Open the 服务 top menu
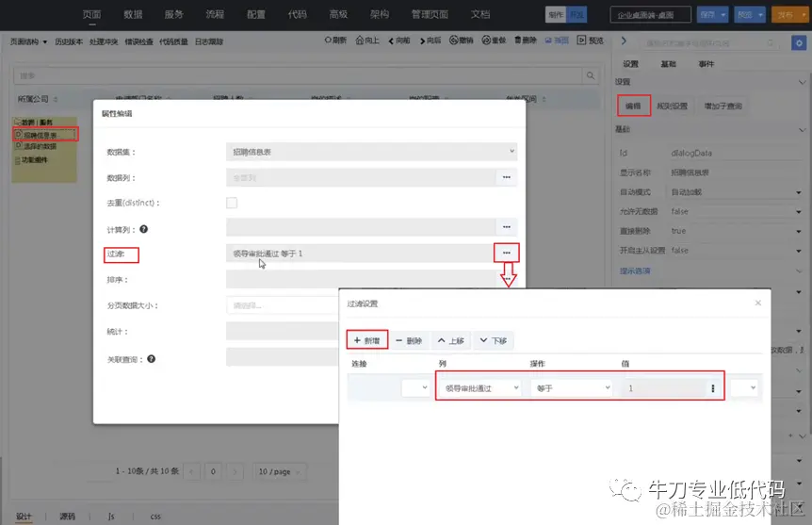 point(174,14)
